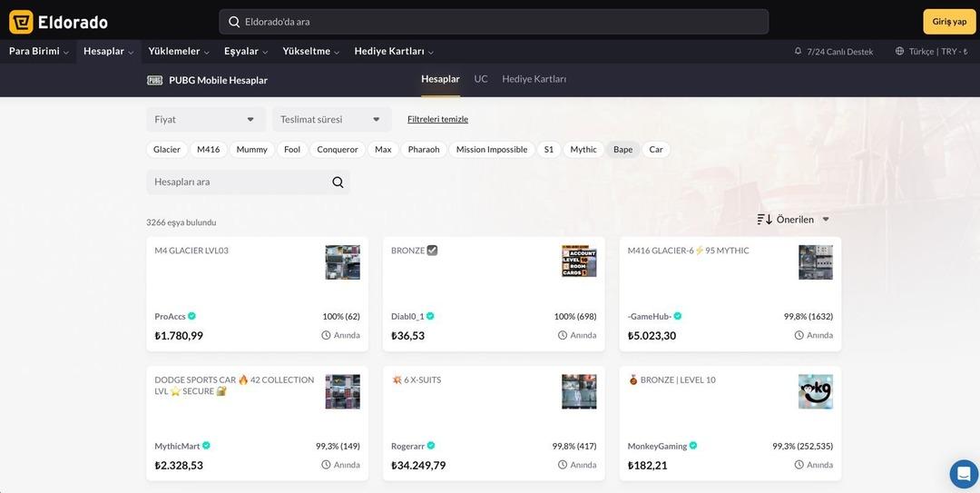Open the Fiyat dropdown

(206, 120)
